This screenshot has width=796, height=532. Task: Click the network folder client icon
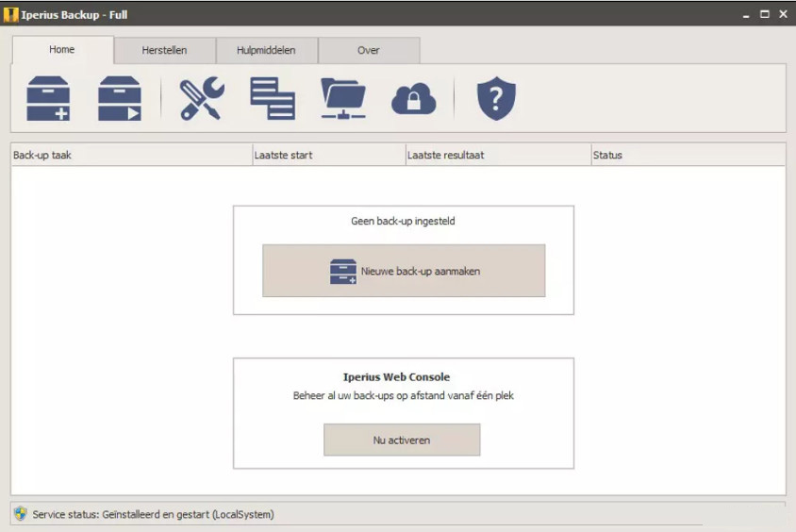tap(343, 98)
